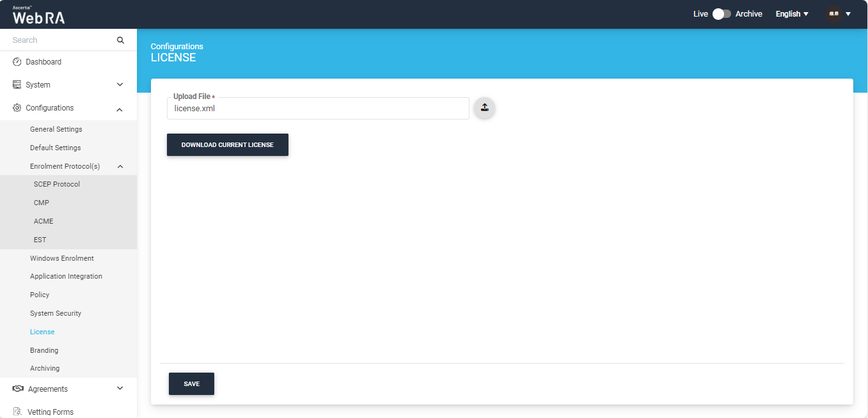This screenshot has height=418, width=868.
Task: Click the Configurations breadcrumb text
Action: click(x=177, y=47)
